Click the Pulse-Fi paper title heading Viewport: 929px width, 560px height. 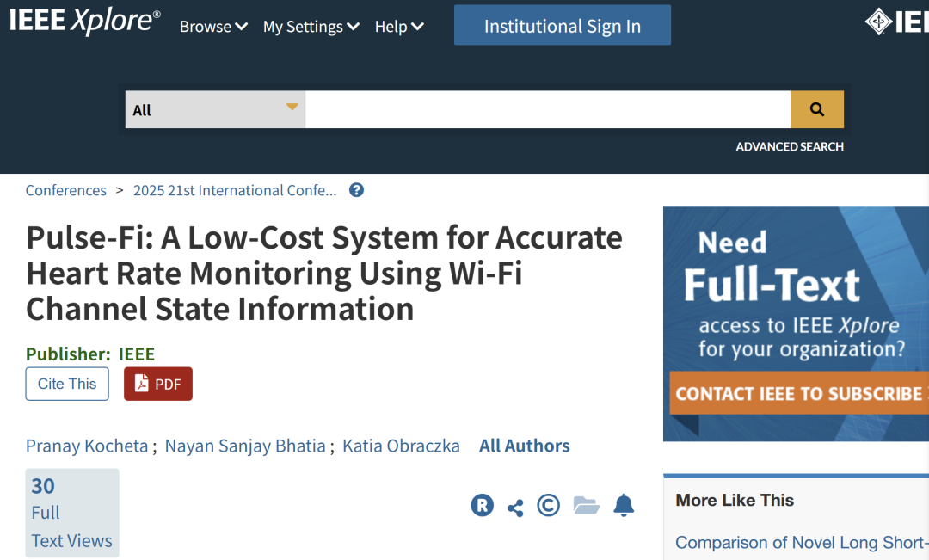tap(324, 274)
